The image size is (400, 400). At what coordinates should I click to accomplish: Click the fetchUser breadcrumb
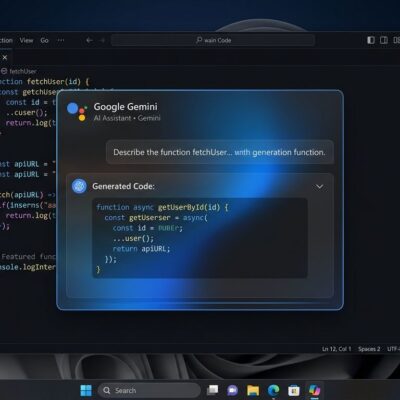(x=23, y=71)
